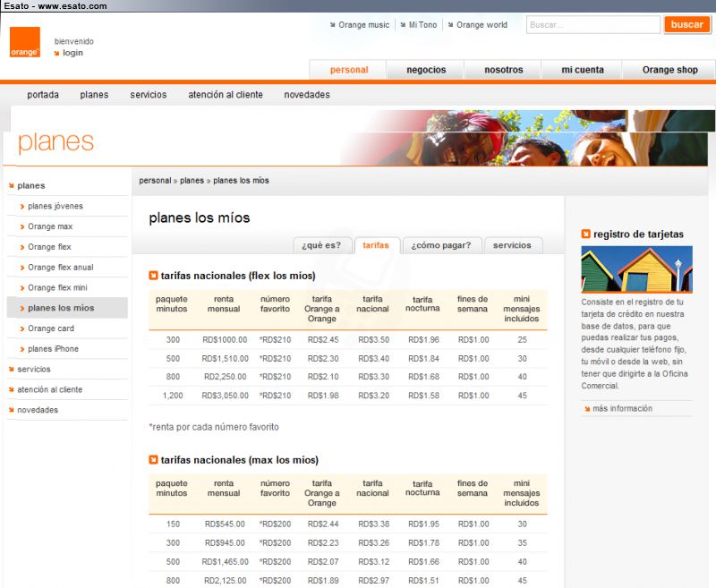
Task: Click personal in the breadcrumb
Action: [x=155, y=181]
